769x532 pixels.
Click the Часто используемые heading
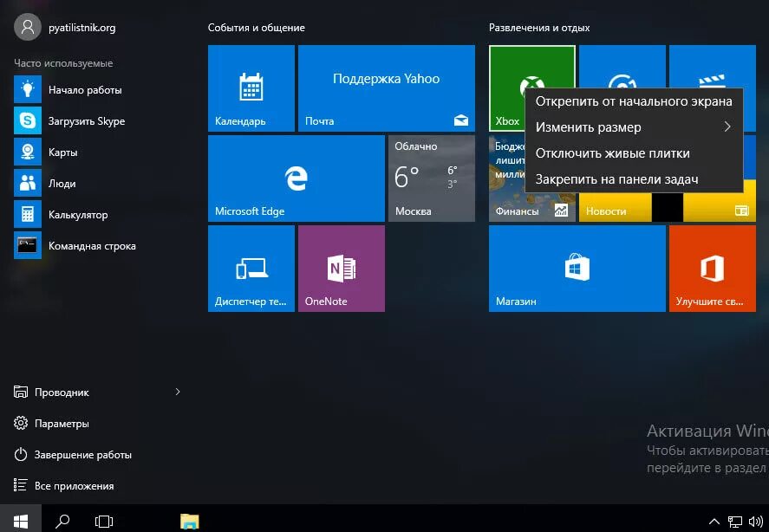pyautogui.click(x=63, y=62)
